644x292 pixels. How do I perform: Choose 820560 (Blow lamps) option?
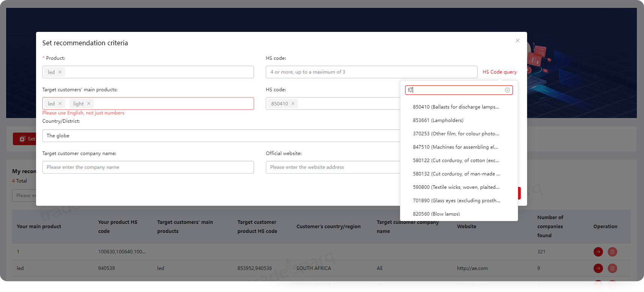point(436,214)
